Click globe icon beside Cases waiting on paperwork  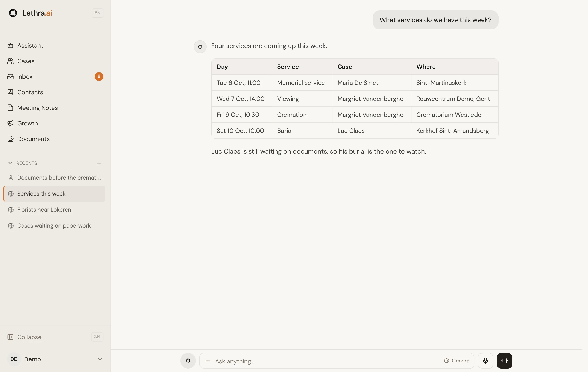[11, 226]
